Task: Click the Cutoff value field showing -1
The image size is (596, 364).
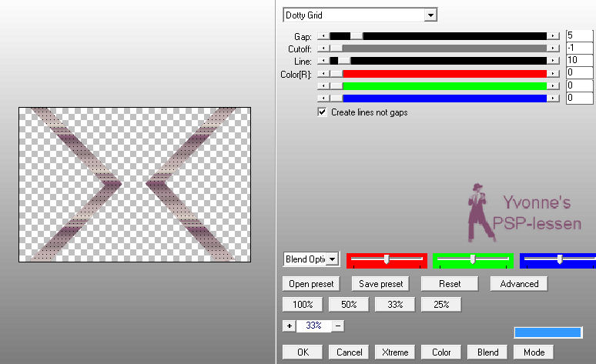Action: click(x=579, y=48)
